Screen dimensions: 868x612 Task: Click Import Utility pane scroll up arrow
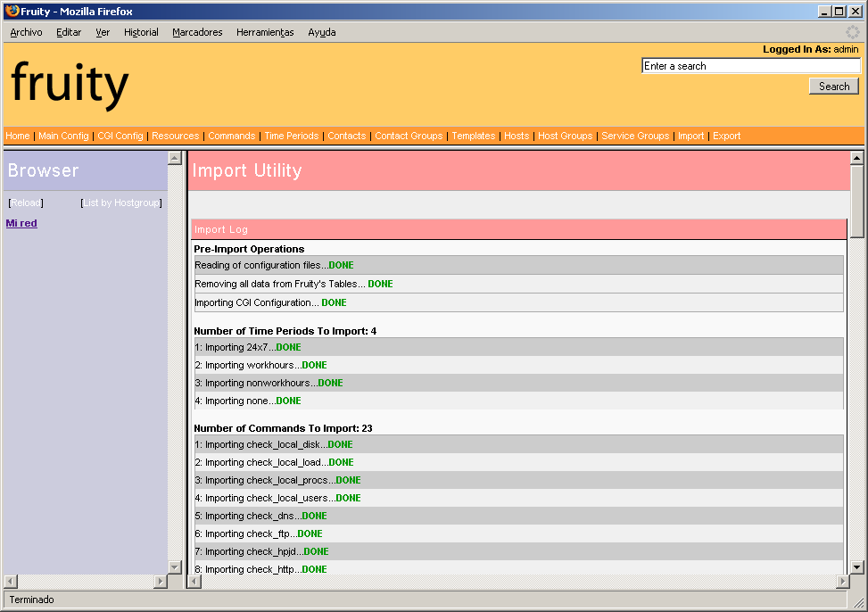(x=857, y=158)
